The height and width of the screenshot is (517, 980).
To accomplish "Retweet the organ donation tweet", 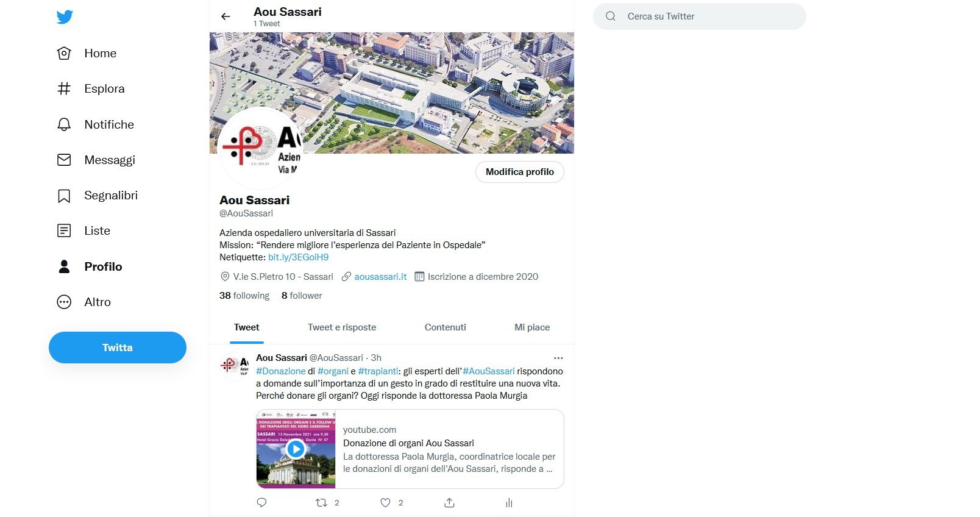I will tap(321, 502).
